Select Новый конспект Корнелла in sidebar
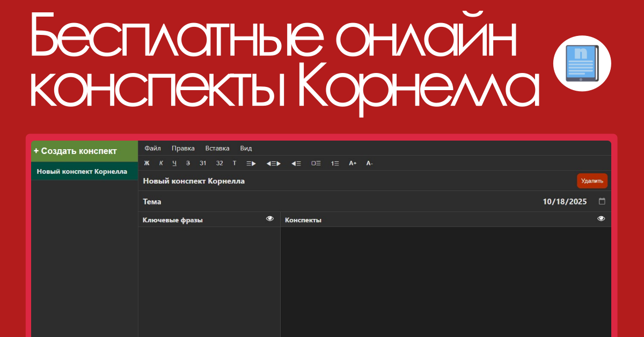The height and width of the screenshot is (337, 644). coord(85,171)
